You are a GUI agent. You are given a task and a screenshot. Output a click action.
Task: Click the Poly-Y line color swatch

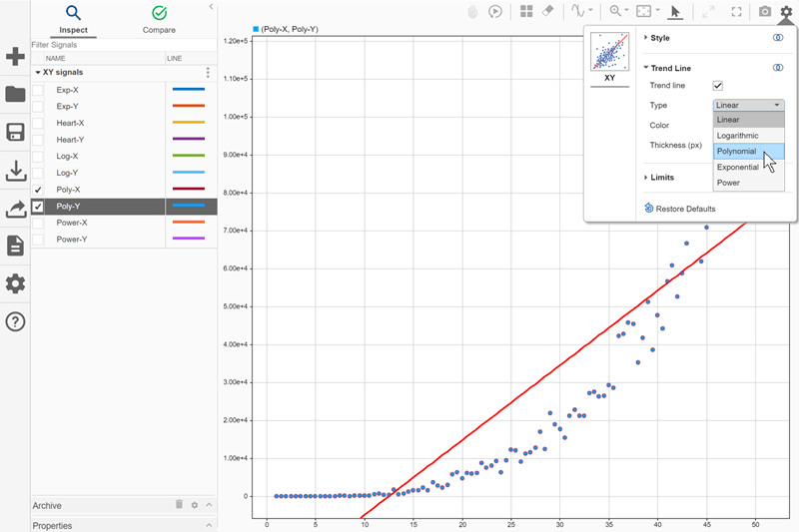point(189,206)
